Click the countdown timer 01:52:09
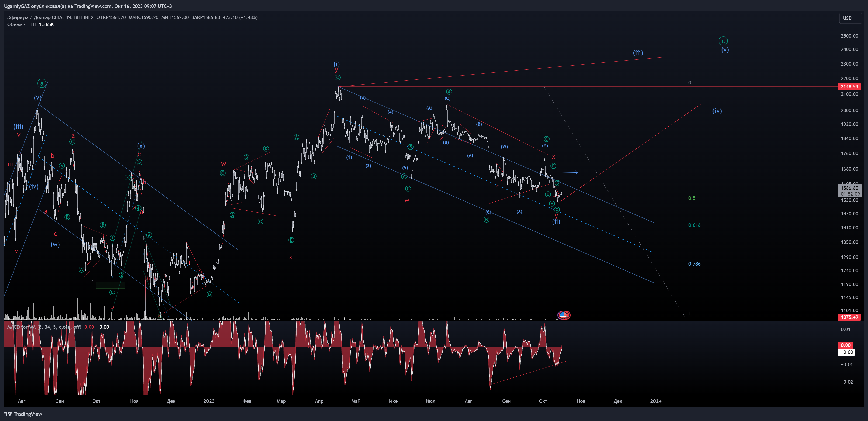The width and height of the screenshot is (868, 421). tap(850, 194)
